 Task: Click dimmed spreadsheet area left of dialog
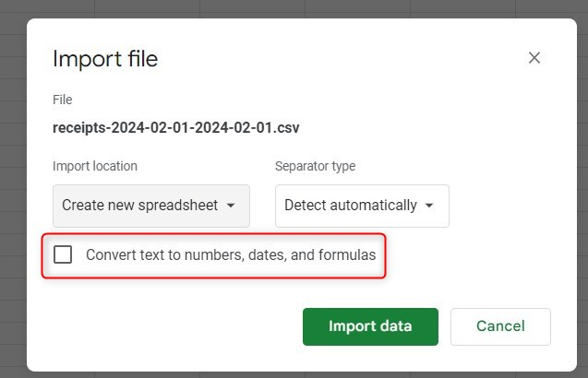[x=13, y=184]
